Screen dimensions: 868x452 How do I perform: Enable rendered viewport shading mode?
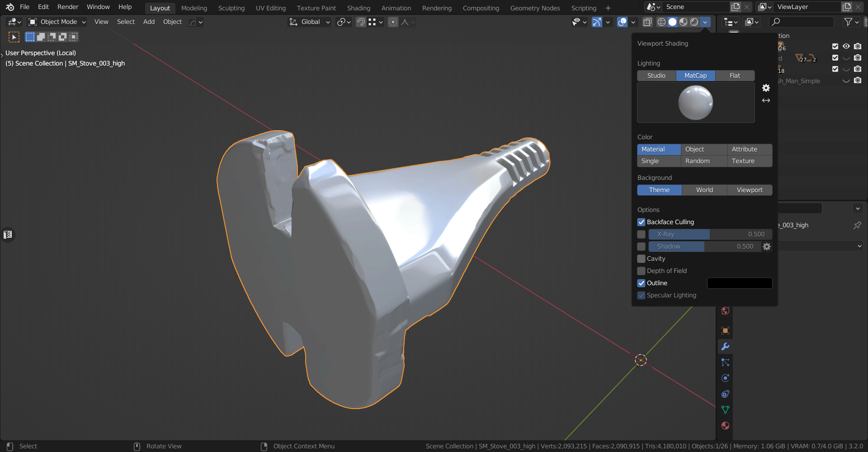coord(694,22)
